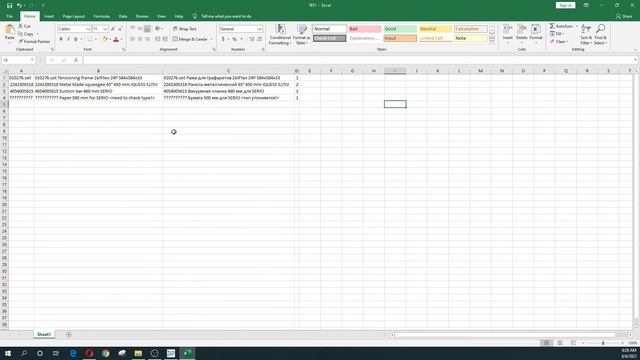Click the Name Box field
Screen dimensions: 640x360
click(18, 60)
